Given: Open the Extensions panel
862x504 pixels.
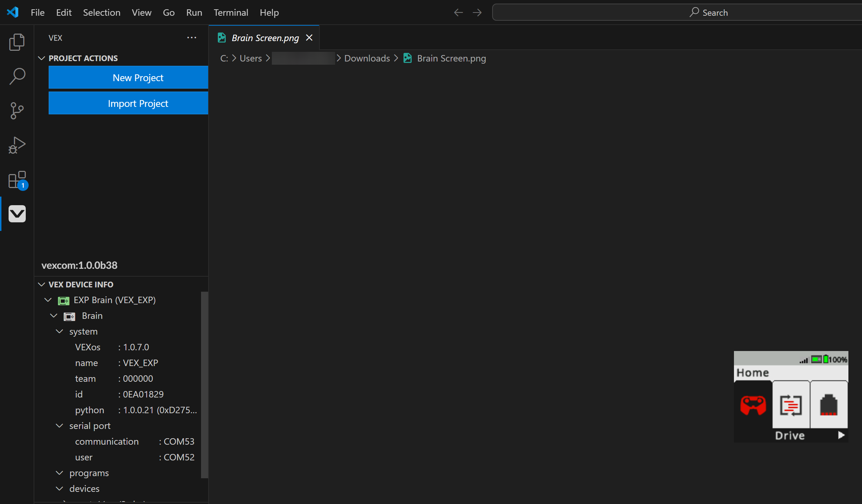Looking at the screenshot, I should click(17, 180).
